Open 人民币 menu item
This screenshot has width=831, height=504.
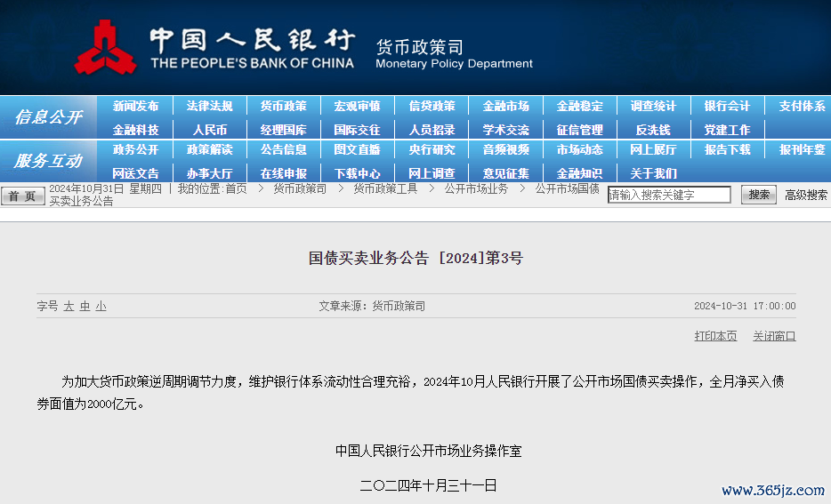click(209, 131)
